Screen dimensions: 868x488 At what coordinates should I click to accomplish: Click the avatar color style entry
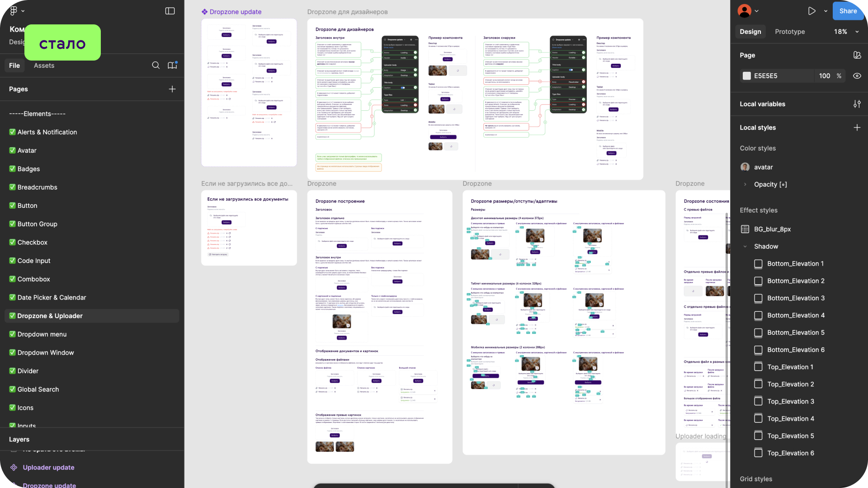[x=764, y=167]
